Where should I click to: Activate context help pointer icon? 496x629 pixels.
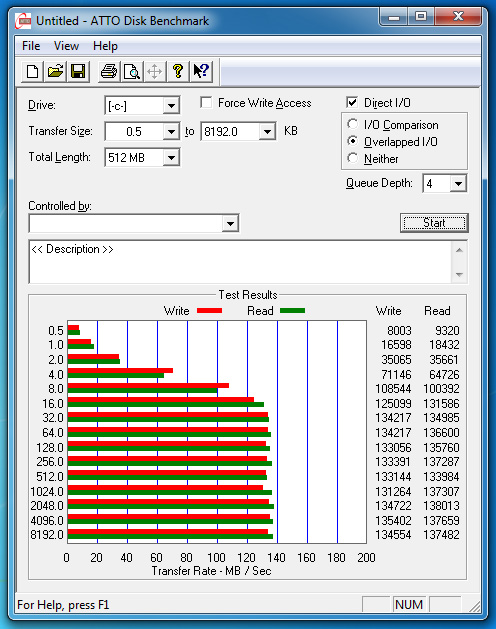201,72
